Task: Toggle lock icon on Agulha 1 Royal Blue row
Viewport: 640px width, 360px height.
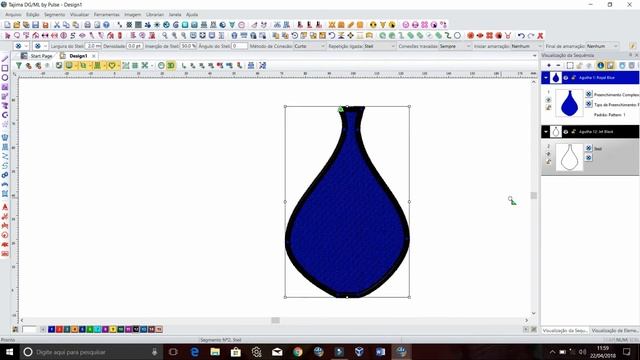Action: point(573,78)
